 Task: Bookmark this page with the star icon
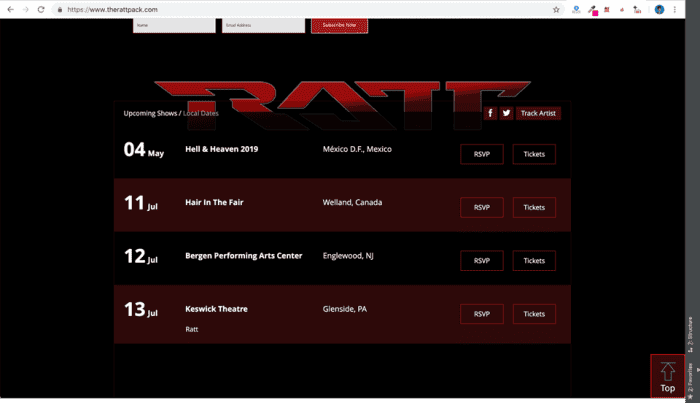point(556,9)
